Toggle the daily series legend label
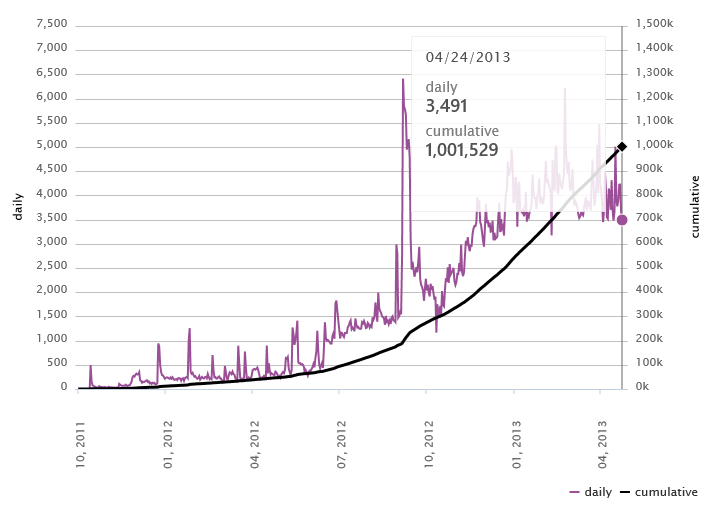The image size is (711, 508). tap(598, 492)
